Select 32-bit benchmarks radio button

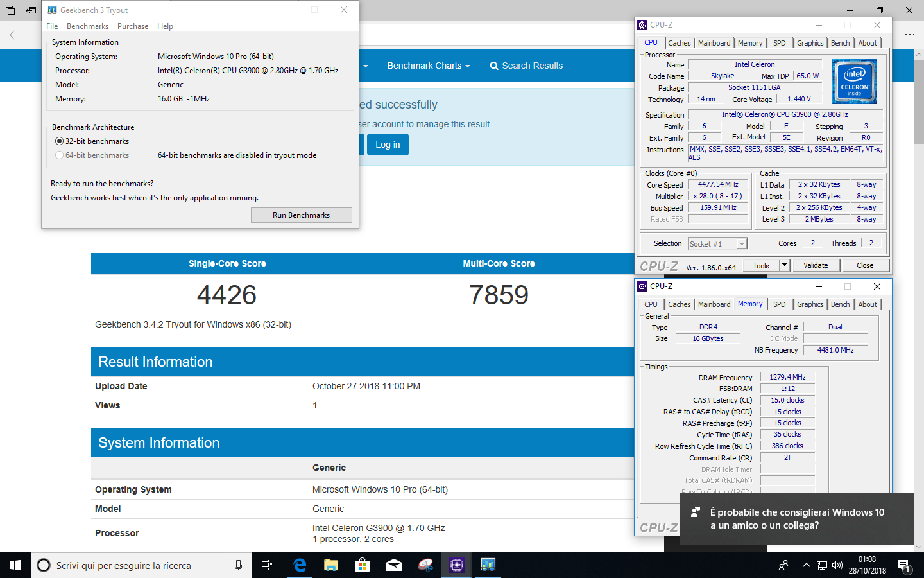(60, 141)
